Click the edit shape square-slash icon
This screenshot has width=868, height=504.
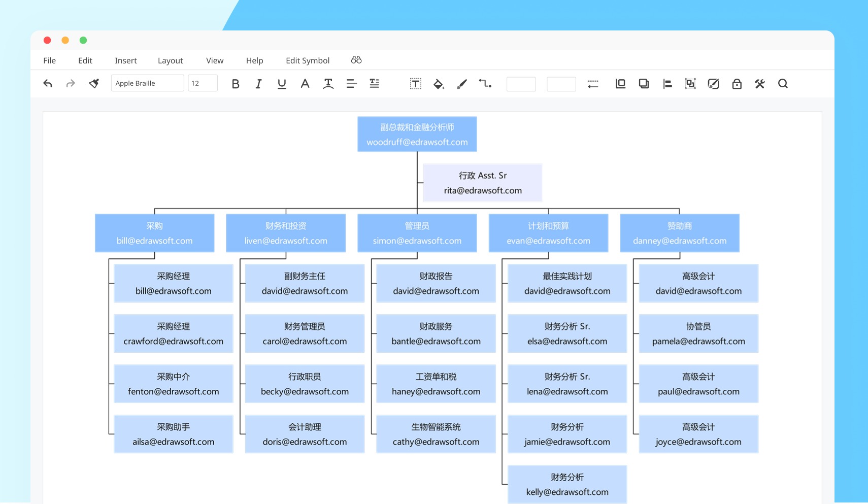713,84
